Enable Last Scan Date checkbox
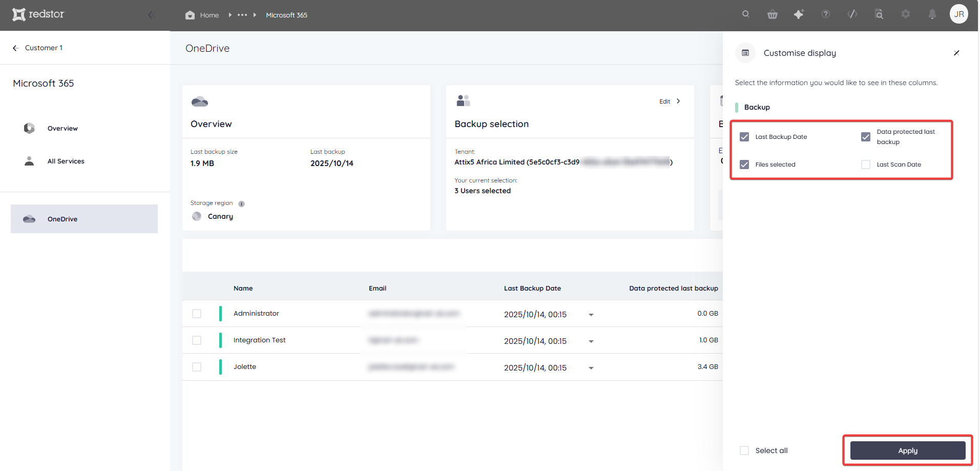 [866, 165]
